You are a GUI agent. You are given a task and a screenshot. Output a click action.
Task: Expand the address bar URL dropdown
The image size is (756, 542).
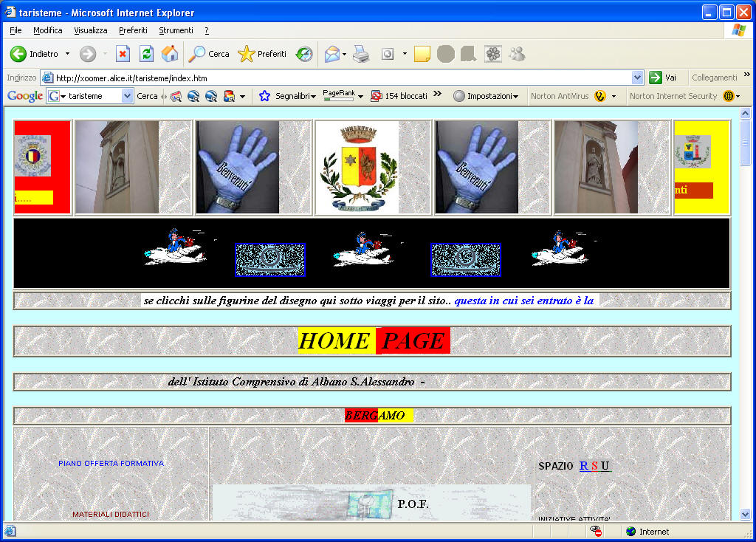pyautogui.click(x=638, y=78)
